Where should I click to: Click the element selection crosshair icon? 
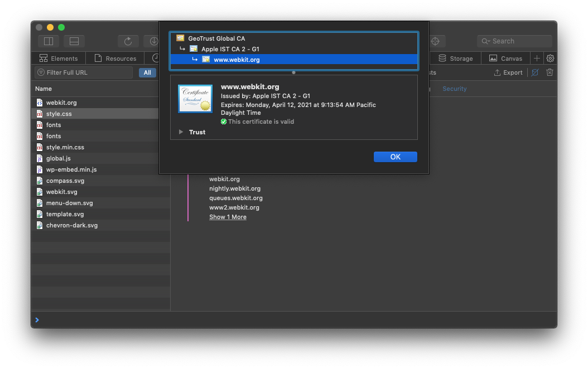(x=435, y=41)
